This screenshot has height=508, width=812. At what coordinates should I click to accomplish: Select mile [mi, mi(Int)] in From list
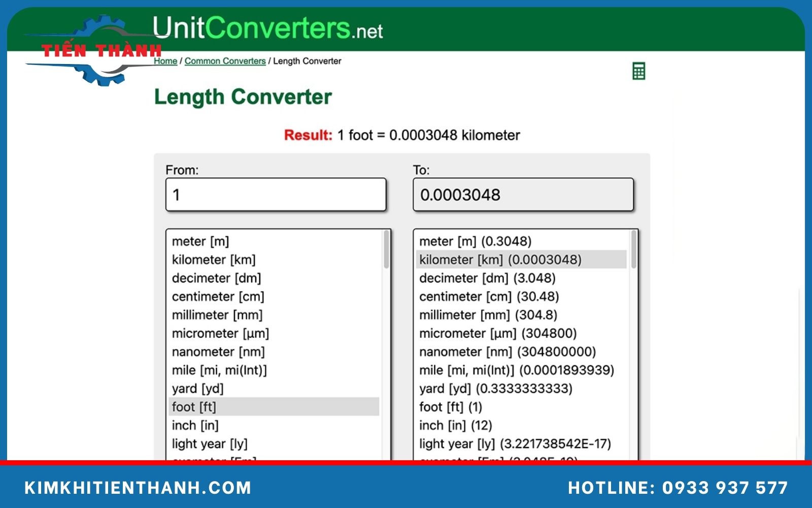[x=219, y=370]
